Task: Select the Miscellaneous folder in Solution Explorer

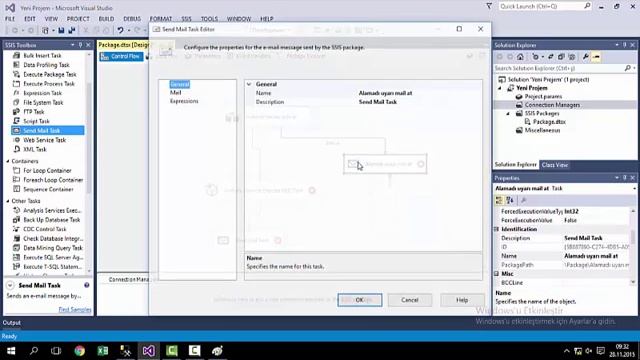Action: 542,131
